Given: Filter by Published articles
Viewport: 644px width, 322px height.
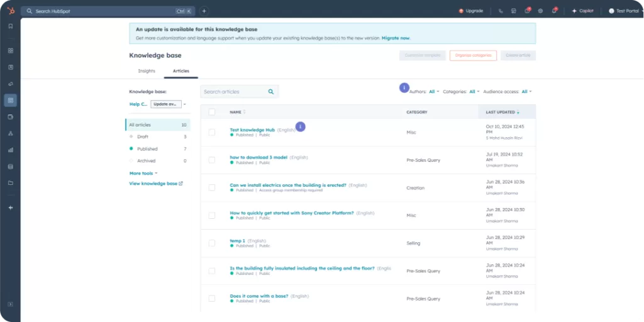Looking at the screenshot, I should click(158, 148).
